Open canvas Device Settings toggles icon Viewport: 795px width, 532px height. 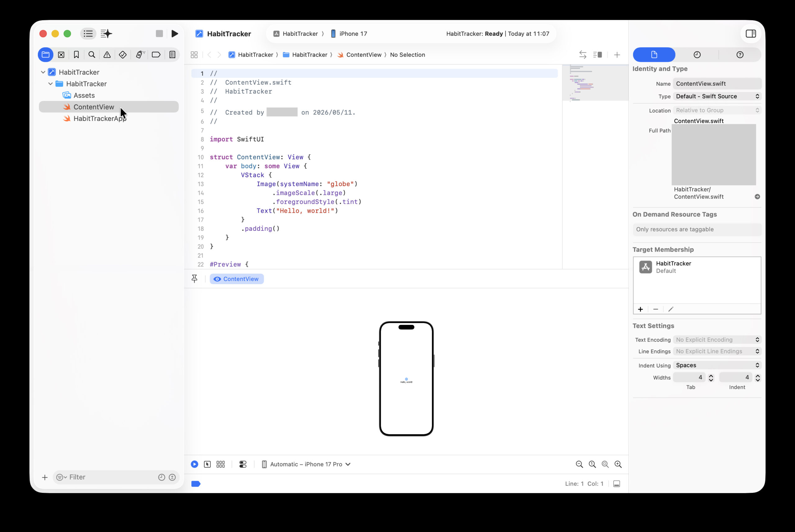(x=243, y=464)
